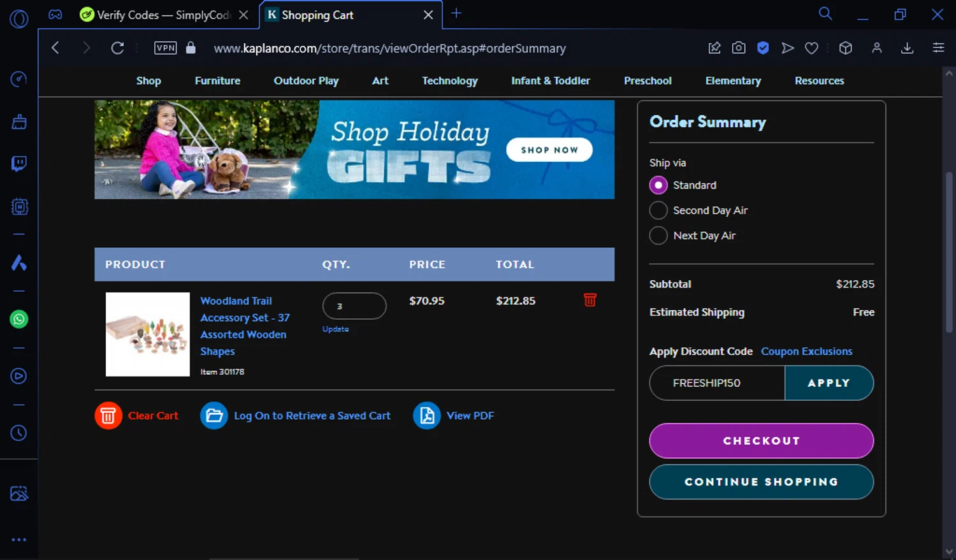956x560 pixels.
Task: Click Log On to Retrieve a Saved Cart
Action: click(295, 415)
